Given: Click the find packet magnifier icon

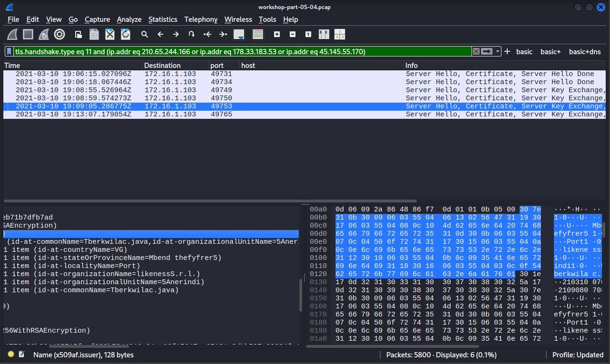Looking at the screenshot, I should click(x=145, y=35).
